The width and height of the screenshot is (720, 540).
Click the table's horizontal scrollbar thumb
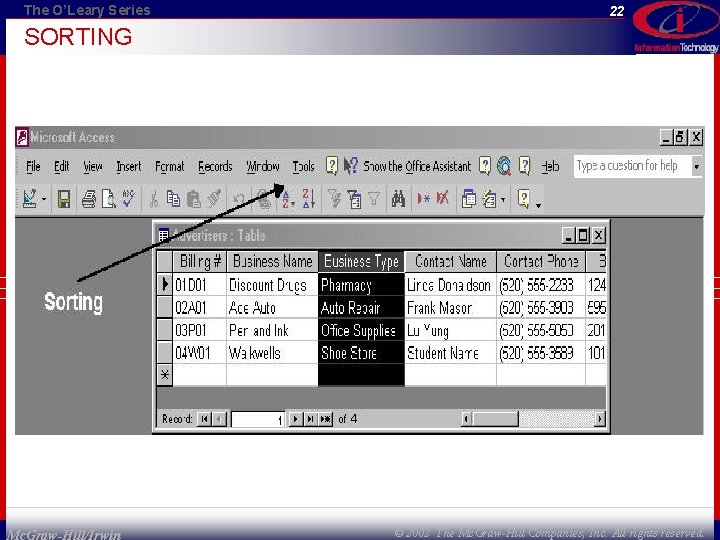point(495,419)
